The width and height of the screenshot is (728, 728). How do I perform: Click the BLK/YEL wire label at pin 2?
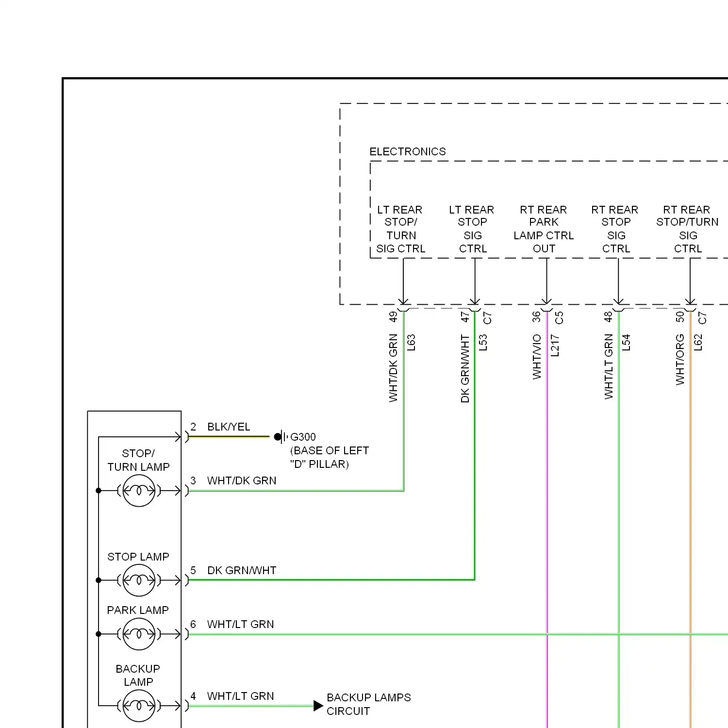229,427
